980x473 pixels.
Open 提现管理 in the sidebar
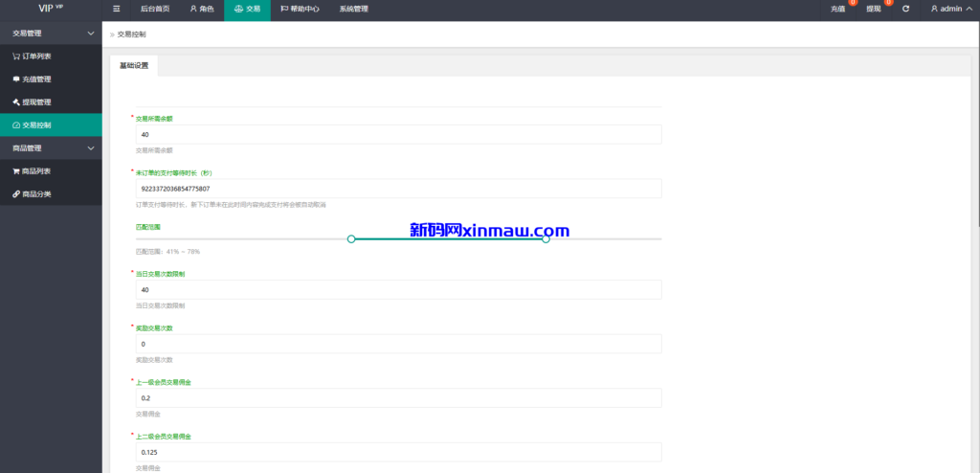[x=37, y=102]
